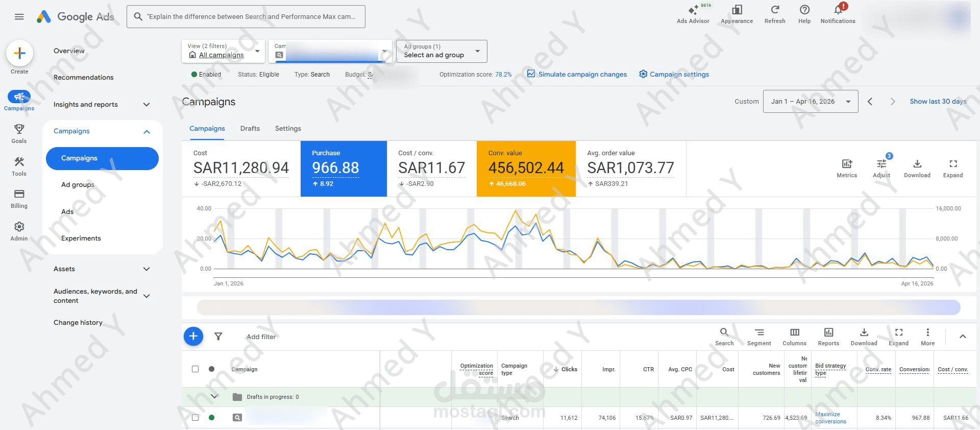Open the Help menu
Viewport: 980px width, 430px height.
coord(804,14)
